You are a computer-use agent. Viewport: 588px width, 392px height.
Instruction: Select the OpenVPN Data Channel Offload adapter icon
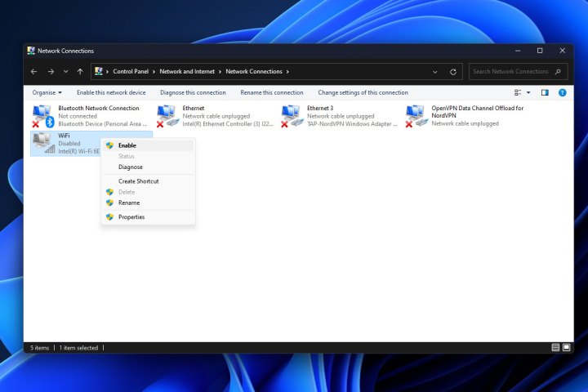pyautogui.click(x=416, y=116)
